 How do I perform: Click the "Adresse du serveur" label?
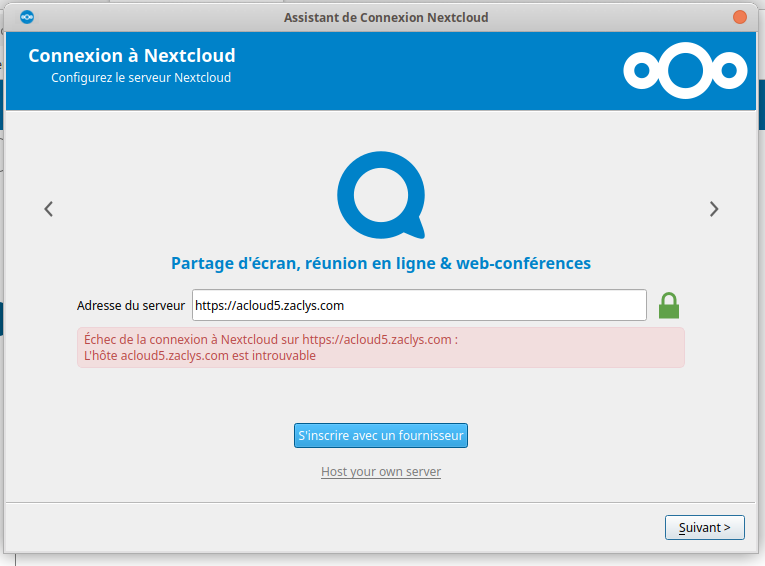[131, 305]
